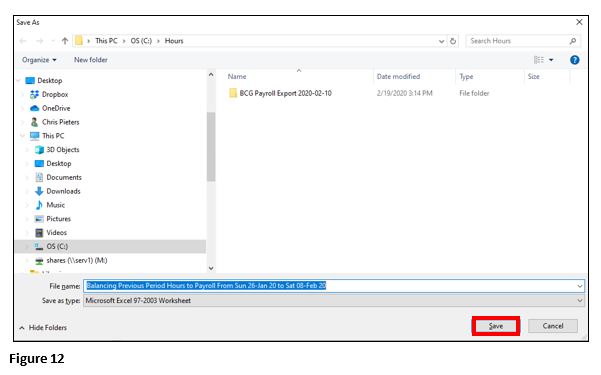Image resolution: width=601 pixels, height=375 pixels.
Task: Refresh the Hours folder view
Action: click(453, 41)
